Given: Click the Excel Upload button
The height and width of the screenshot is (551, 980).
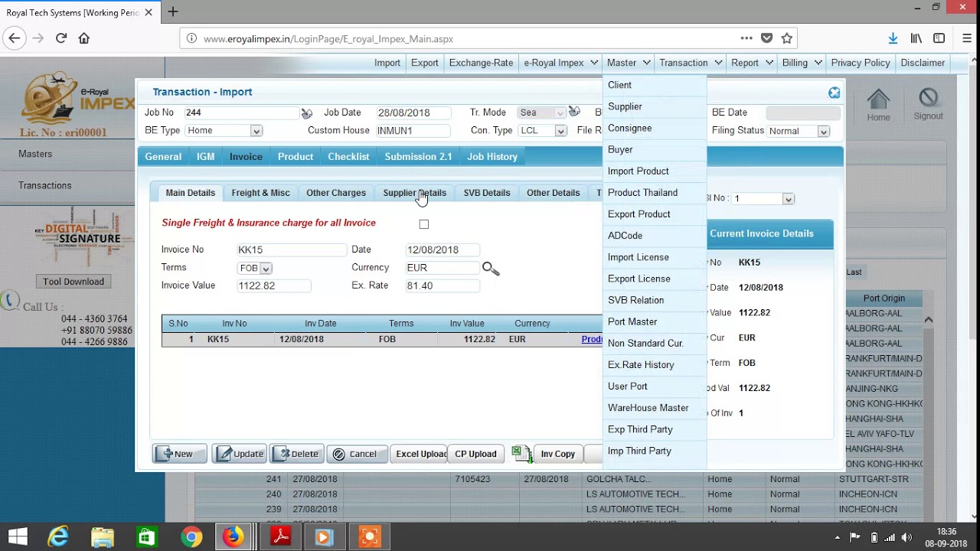Looking at the screenshot, I should [x=419, y=454].
